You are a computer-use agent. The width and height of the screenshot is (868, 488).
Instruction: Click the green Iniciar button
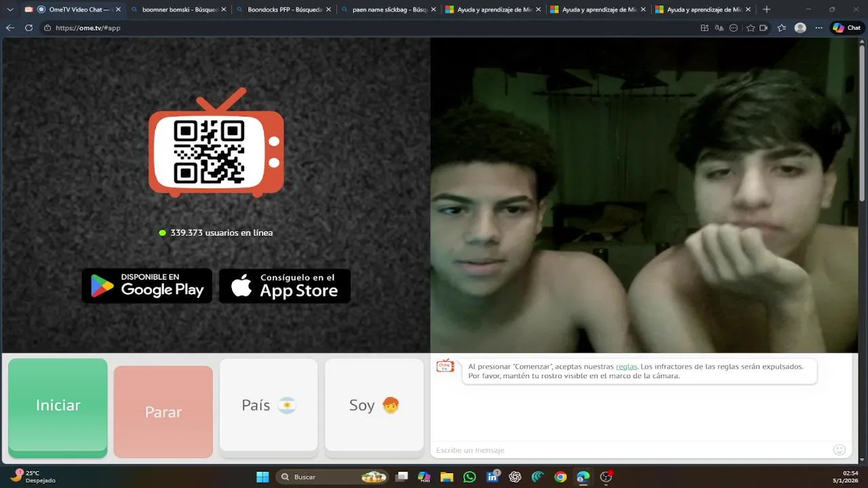58,407
